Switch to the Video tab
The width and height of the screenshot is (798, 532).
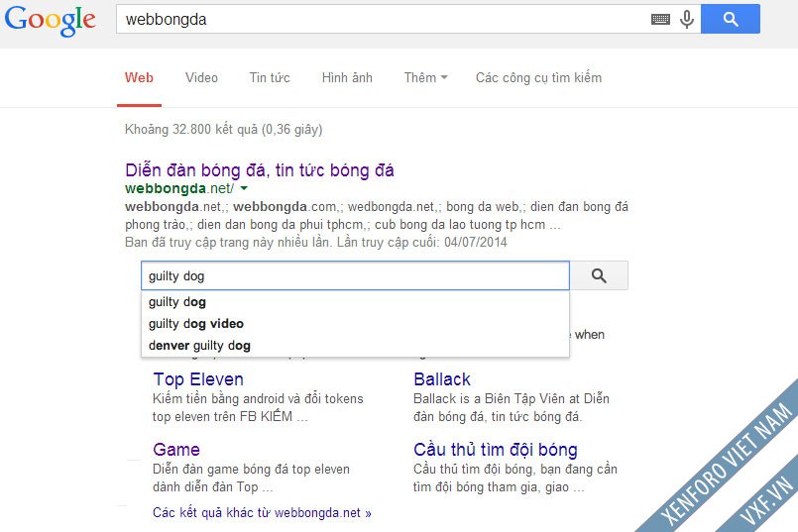click(201, 77)
